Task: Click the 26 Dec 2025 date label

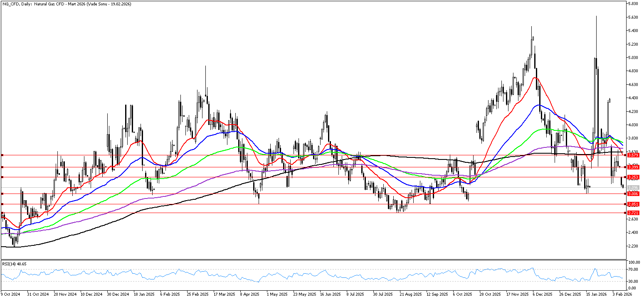Action: tap(570, 294)
